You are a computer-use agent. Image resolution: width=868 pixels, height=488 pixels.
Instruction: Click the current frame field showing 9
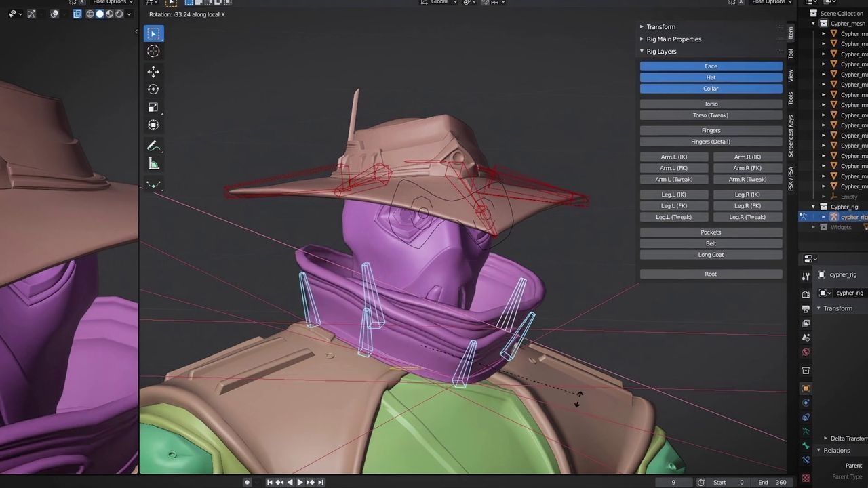click(x=673, y=483)
